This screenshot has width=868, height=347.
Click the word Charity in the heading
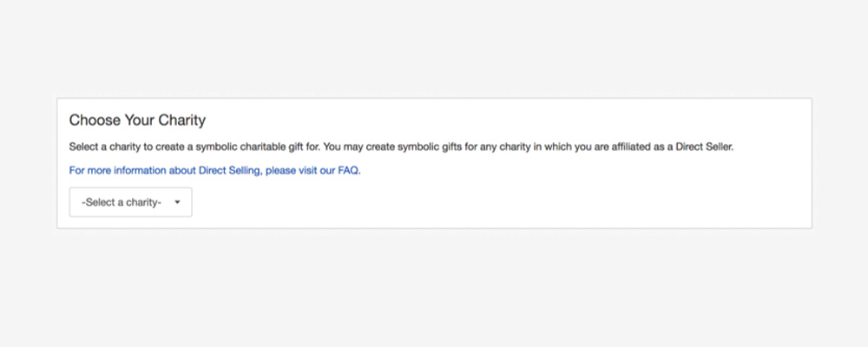182,120
